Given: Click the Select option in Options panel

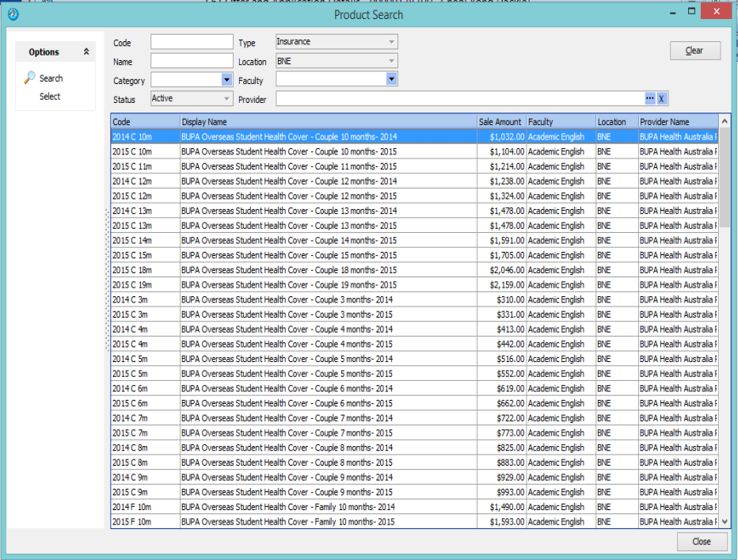Looking at the screenshot, I should point(50,97).
